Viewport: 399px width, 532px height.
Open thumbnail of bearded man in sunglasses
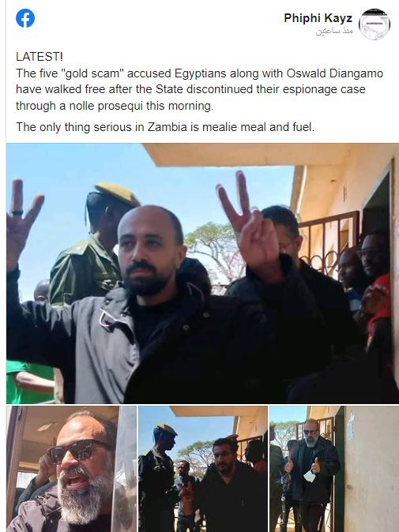(x=71, y=469)
